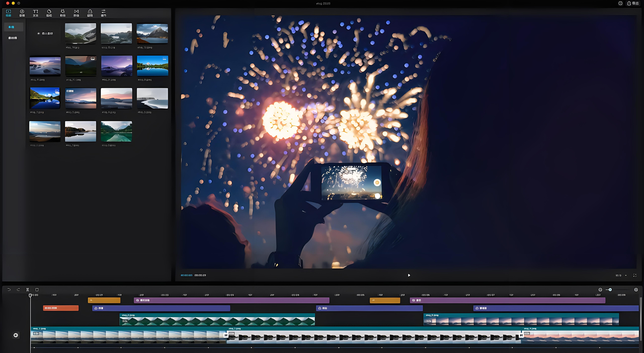644x353 pixels.
Task: Select the split tool in timeline toolbar
Action: click(28, 290)
